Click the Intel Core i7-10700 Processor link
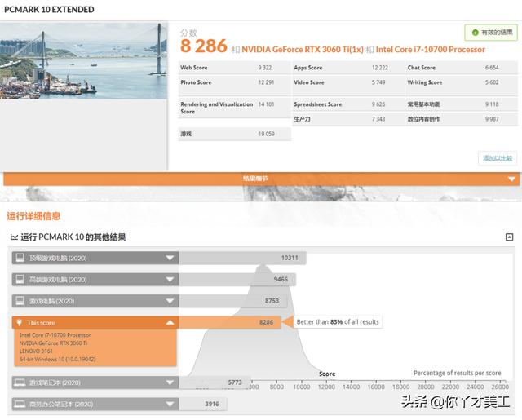This screenshot has width=522, height=420. pos(430,50)
